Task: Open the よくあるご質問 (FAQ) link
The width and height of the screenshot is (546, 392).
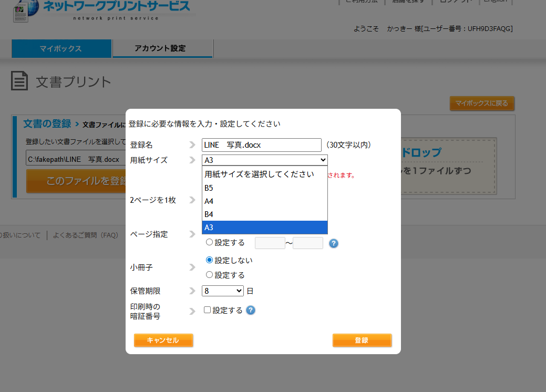Action: point(86,235)
